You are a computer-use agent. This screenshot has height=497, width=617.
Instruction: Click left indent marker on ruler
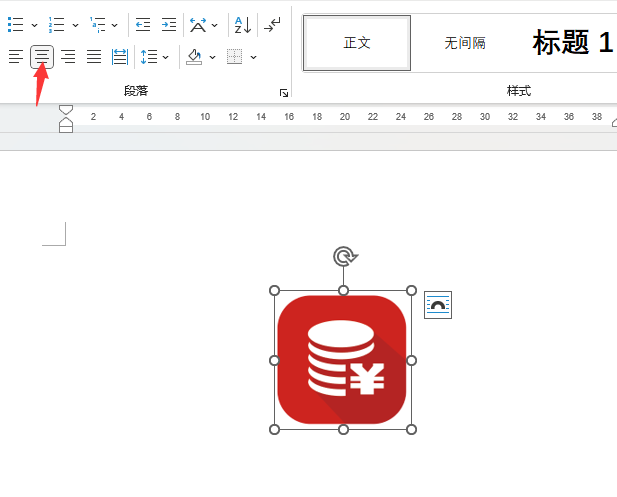(66, 129)
